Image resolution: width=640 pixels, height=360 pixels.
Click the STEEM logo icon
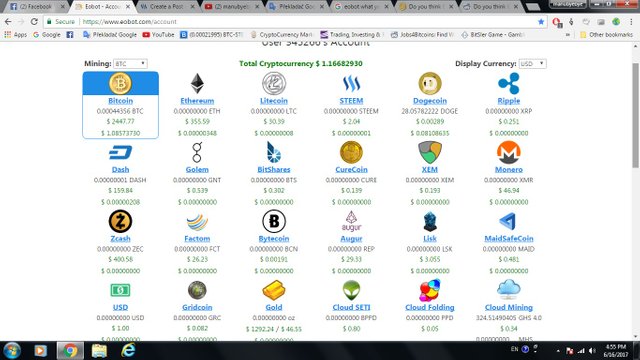click(351, 84)
